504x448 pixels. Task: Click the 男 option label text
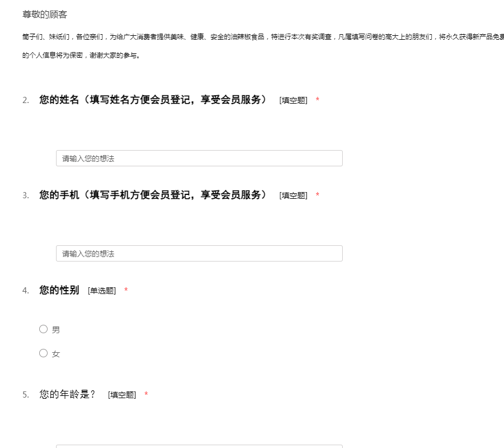(x=56, y=330)
